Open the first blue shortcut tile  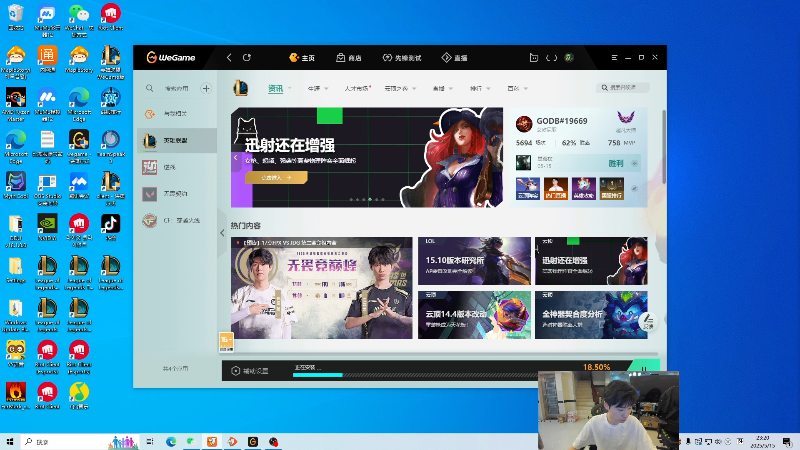coord(528,188)
